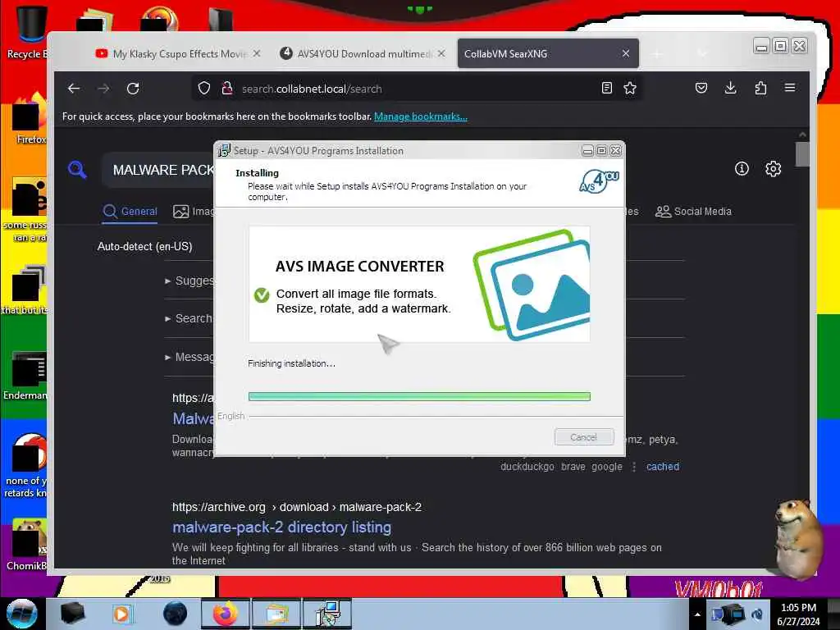Open Pocket save icon
This screenshot has width=840, height=630.
tap(701, 88)
